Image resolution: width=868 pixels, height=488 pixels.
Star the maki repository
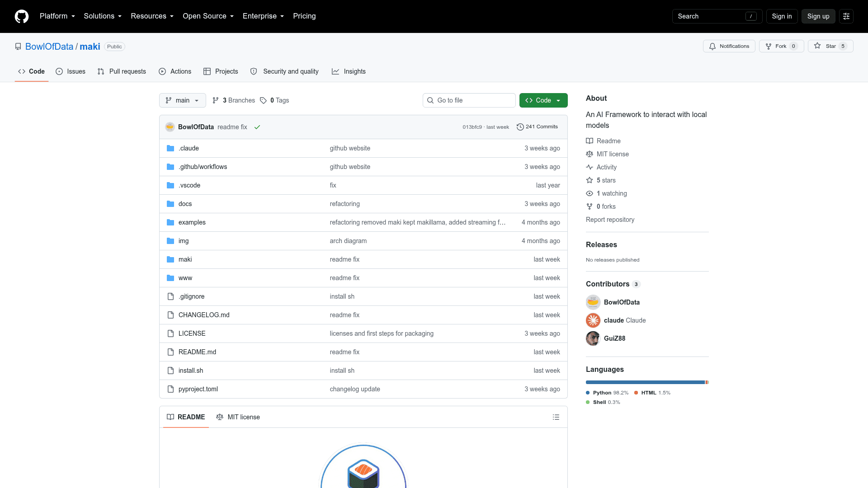coord(830,46)
